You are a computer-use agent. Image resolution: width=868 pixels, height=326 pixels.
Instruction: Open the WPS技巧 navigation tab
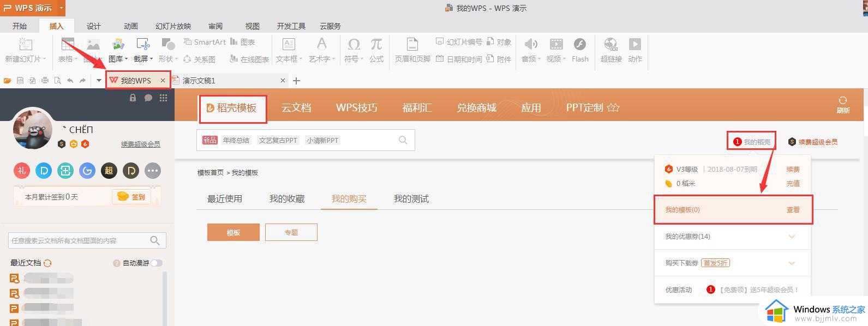(357, 107)
